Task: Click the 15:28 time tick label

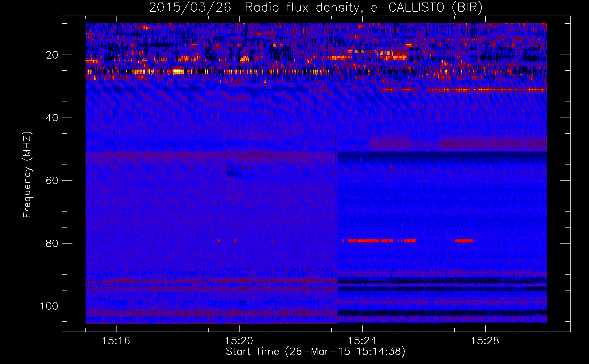Action: pyautogui.click(x=485, y=341)
